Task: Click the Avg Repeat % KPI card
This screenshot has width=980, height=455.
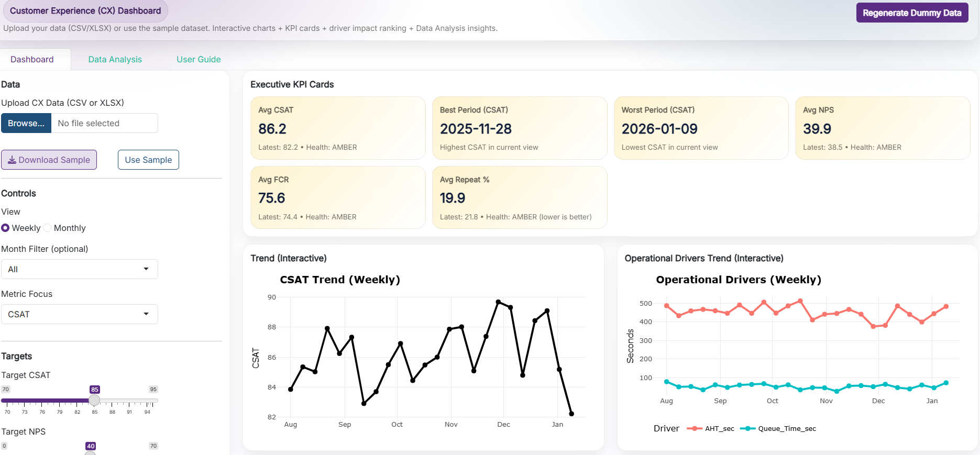Action: pyautogui.click(x=520, y=197)
